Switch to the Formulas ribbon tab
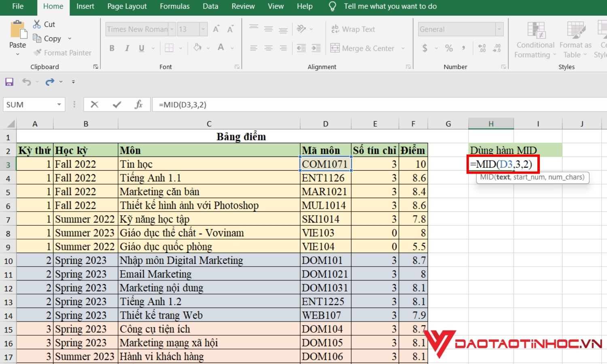The height and width of the screenshot is (364, 607). [175, 6]
